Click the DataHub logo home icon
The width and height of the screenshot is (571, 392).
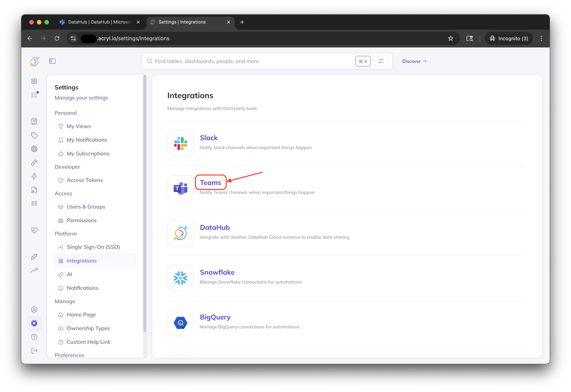pos(34,62)
